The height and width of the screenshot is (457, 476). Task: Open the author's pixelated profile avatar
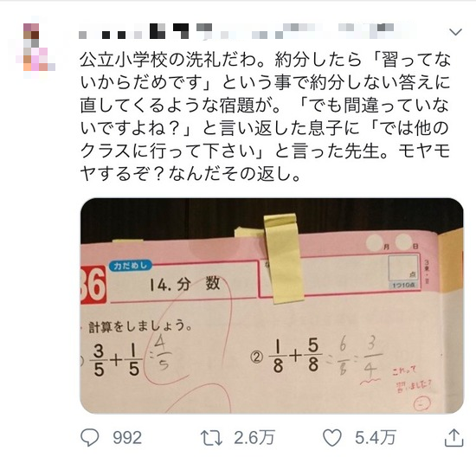(35, 47)
